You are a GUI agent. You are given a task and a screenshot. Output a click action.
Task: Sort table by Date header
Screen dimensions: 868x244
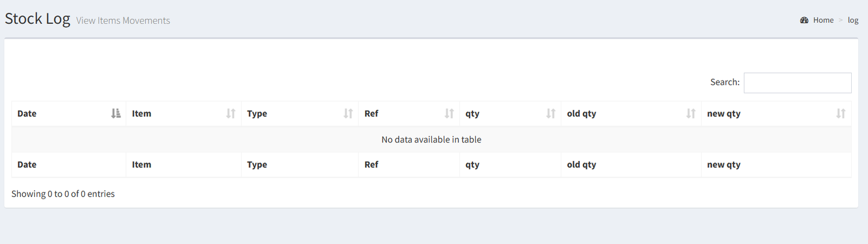(x=27, y=114)
